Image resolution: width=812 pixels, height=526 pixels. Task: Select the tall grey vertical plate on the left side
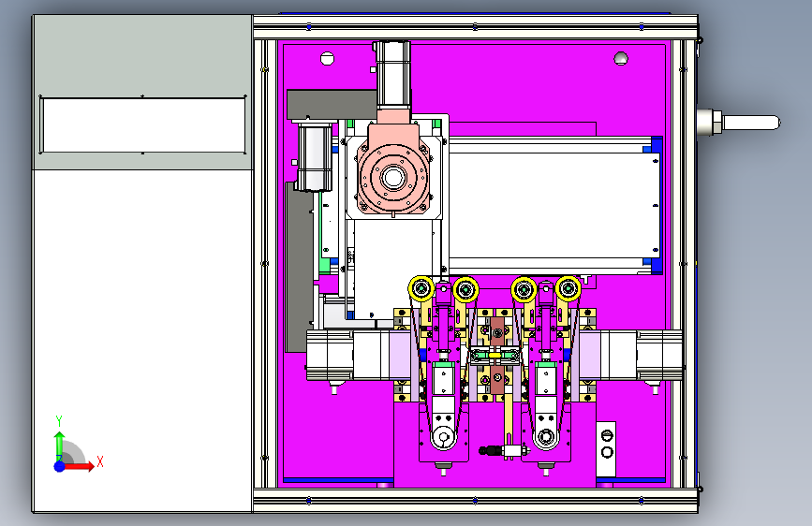coord(300,267)
